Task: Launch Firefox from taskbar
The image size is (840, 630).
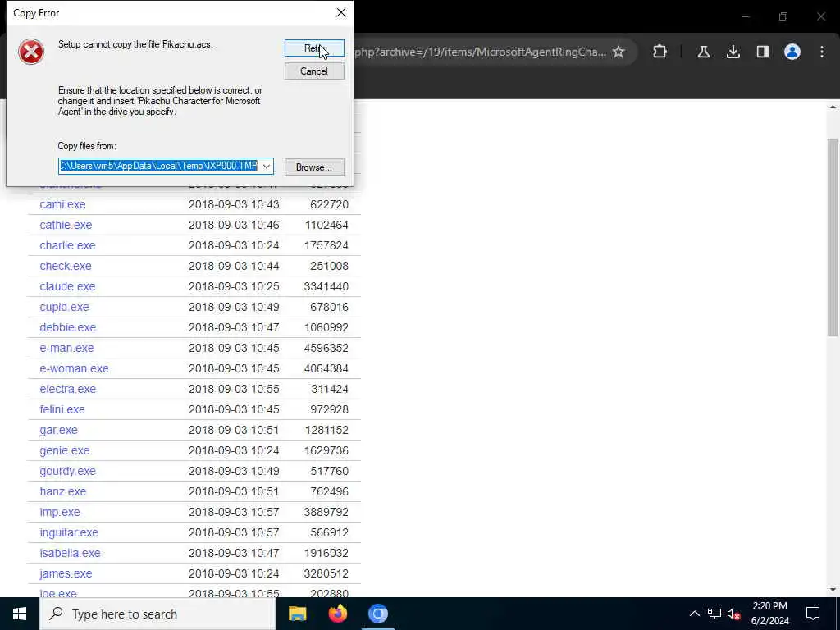Action: (337, 614)
